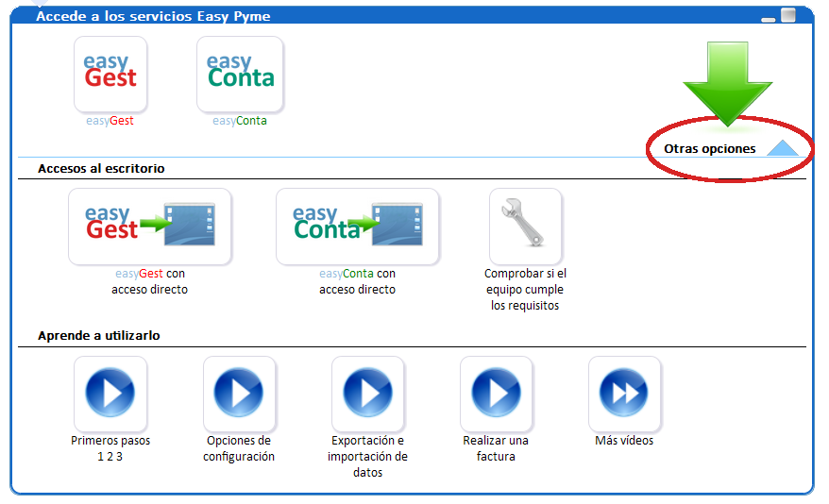829x504 pixels.
Task: Click 'Accede a los servicios Easy Pyme' title
Action: 153,16
